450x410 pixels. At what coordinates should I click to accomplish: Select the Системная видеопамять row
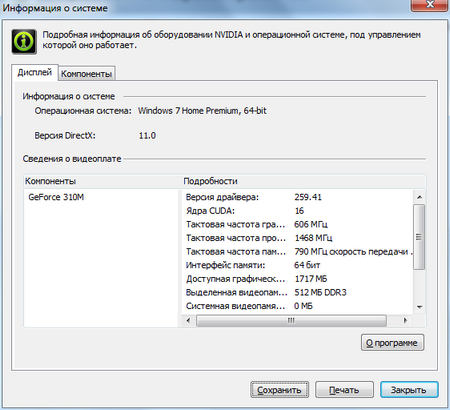tap(297, 306)
